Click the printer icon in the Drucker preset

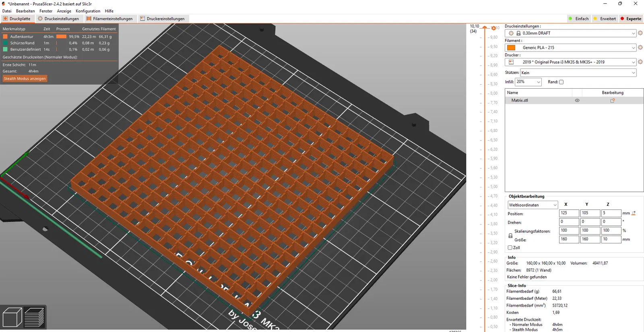(511, 62)
